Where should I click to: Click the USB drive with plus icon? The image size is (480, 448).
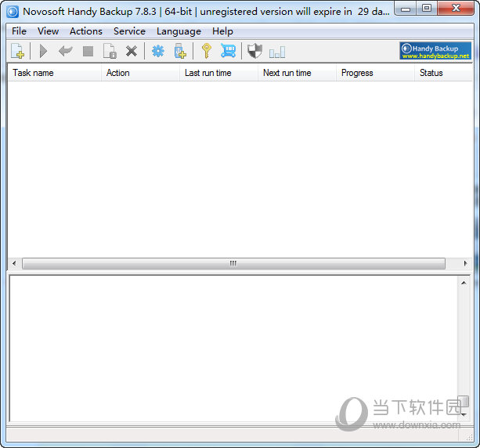180,51
